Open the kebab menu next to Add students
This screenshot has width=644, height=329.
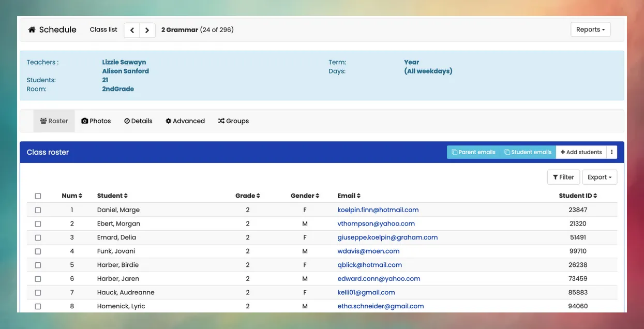tap(611, 151)
